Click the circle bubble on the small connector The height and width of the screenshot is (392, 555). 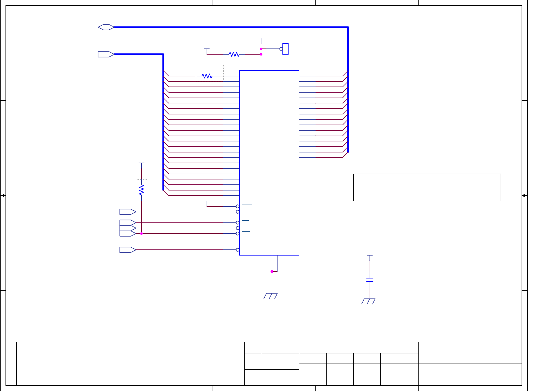281,49
